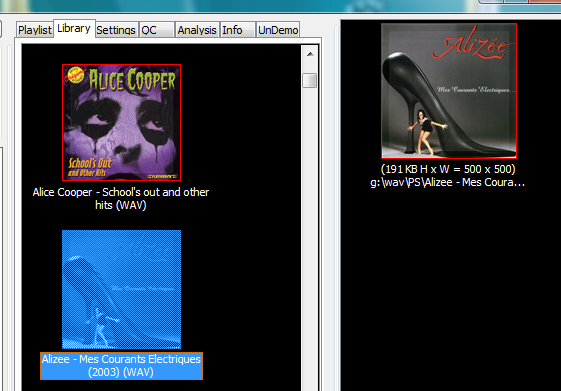Open the Settings tab
This screenshot has width=561, height=391.
[x=116, y=30]
